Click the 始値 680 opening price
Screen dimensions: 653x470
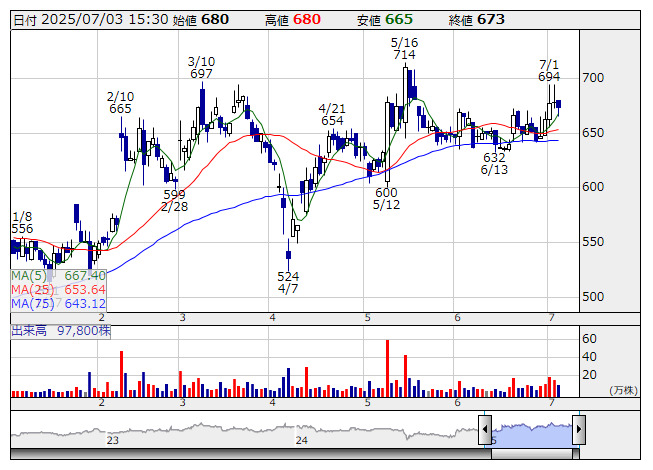201,20
